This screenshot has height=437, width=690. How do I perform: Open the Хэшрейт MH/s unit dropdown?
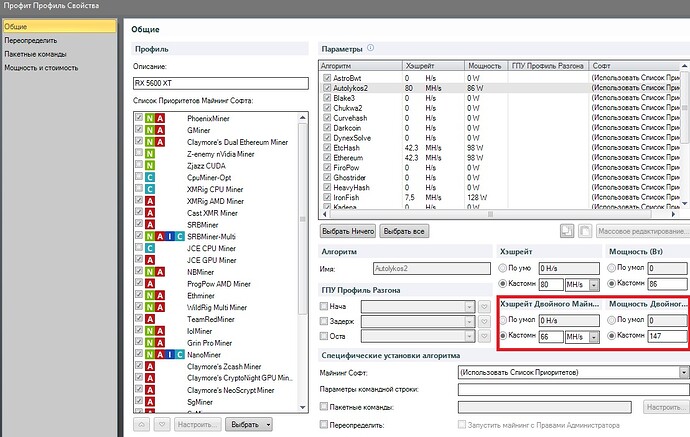tap(594, 285)
